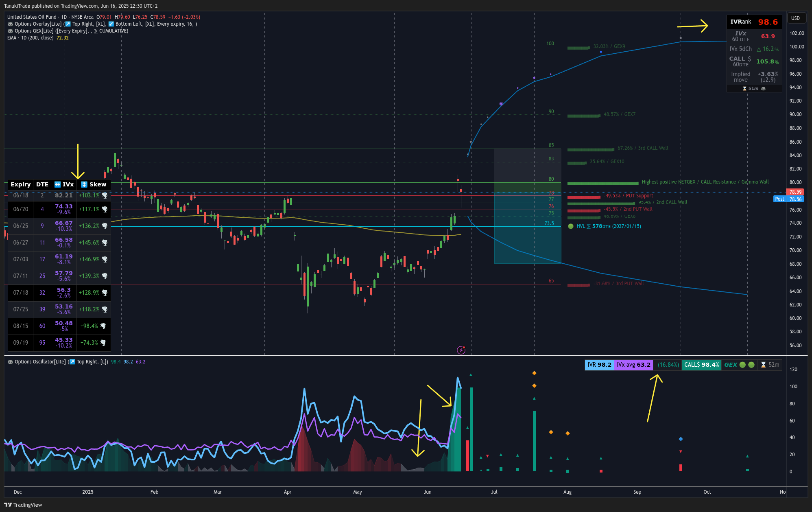Image resolution: width=812 pixels, height=512 pixels.
Task: Click the raccoon icon beside Options GEX[Lite]
Action: pos(10,31)
